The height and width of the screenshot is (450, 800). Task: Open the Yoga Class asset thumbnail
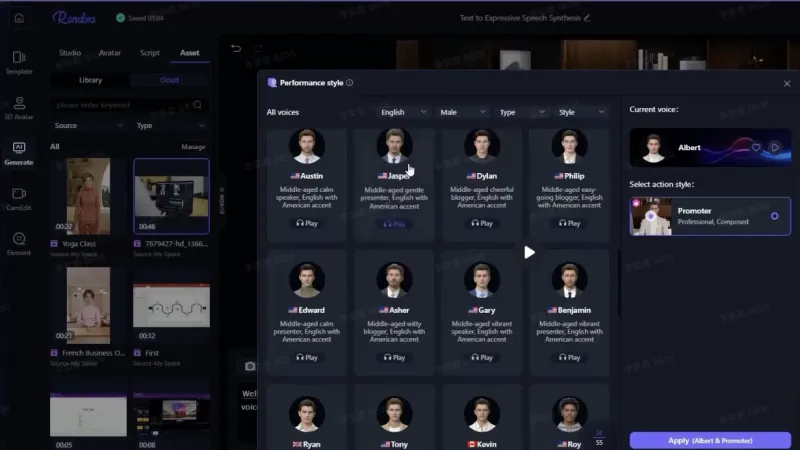88,196
